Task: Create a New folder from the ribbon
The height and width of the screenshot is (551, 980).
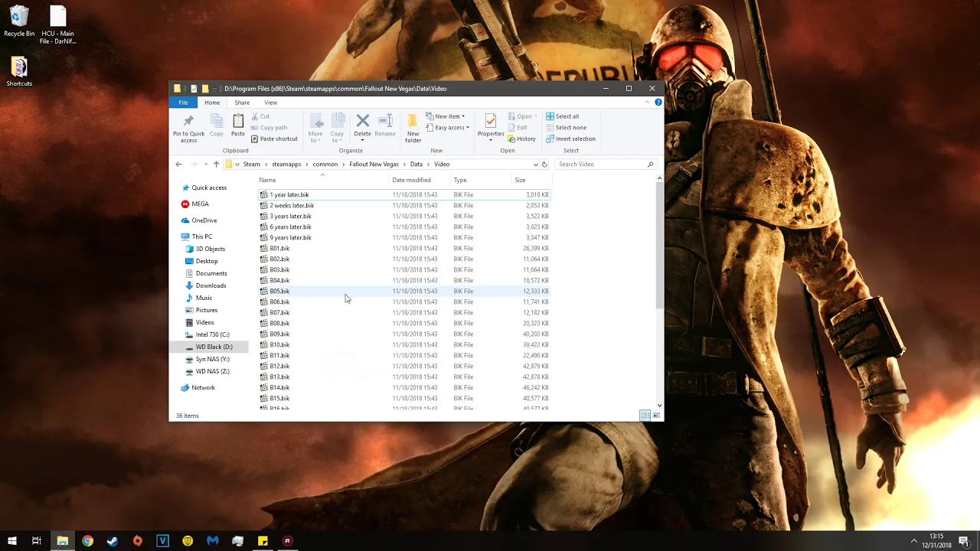Action: pyautogui.click(x=413, y=127)
